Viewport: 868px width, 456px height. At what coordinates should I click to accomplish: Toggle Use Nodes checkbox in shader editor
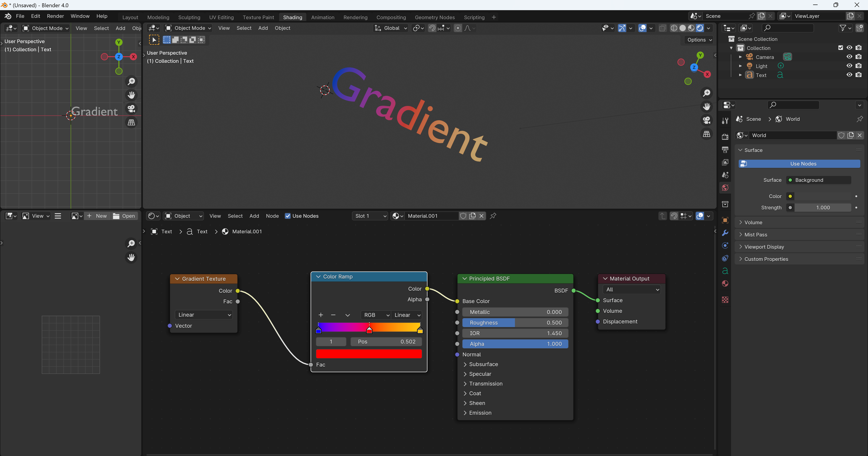point(288,216)
